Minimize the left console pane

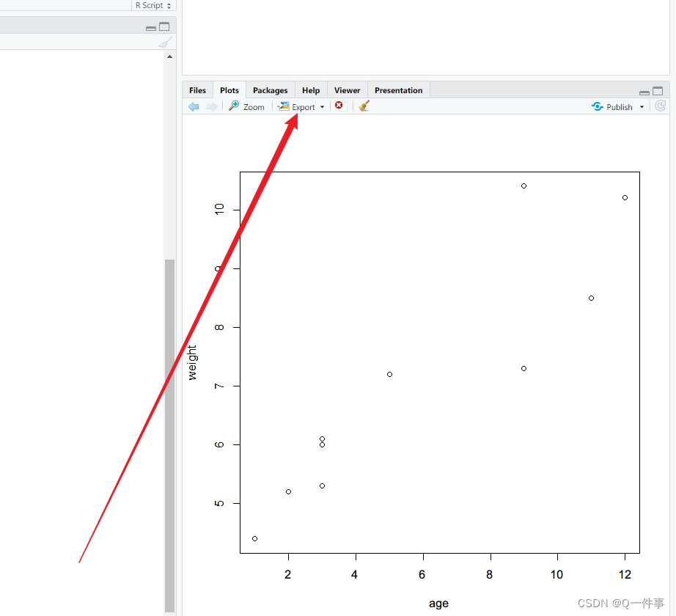tap(151, 29)
